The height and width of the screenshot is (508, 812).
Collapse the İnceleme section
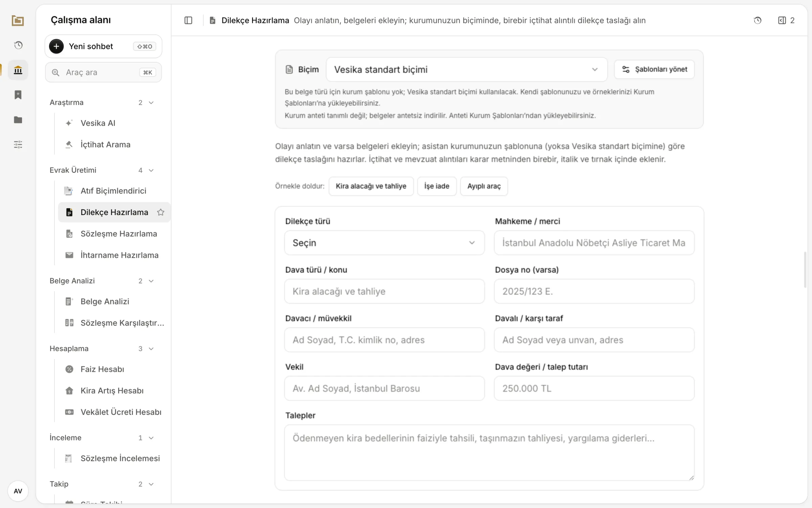(x=103, y=438)
